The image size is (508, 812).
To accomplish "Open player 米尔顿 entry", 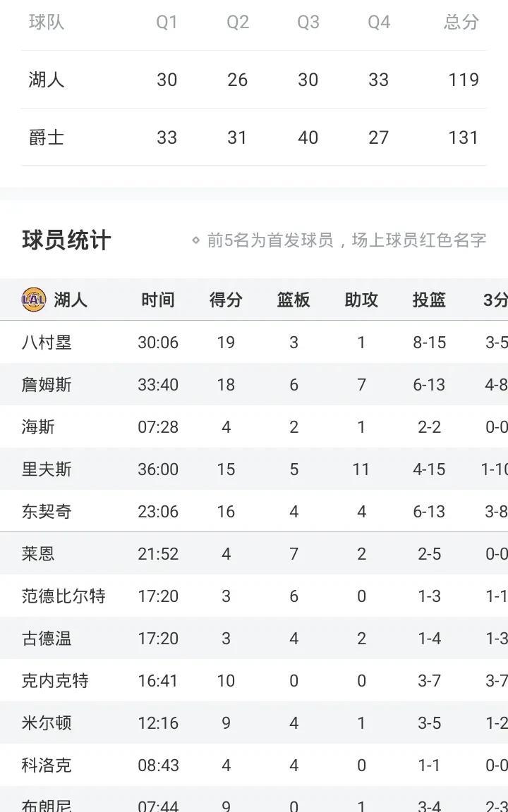I will [x=47, y=723].
